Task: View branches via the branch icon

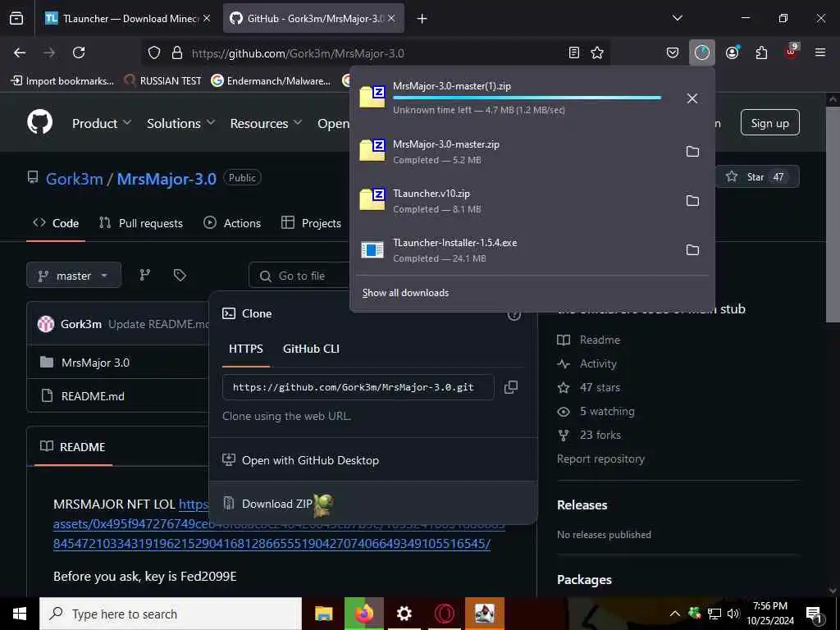Action: 145,275
